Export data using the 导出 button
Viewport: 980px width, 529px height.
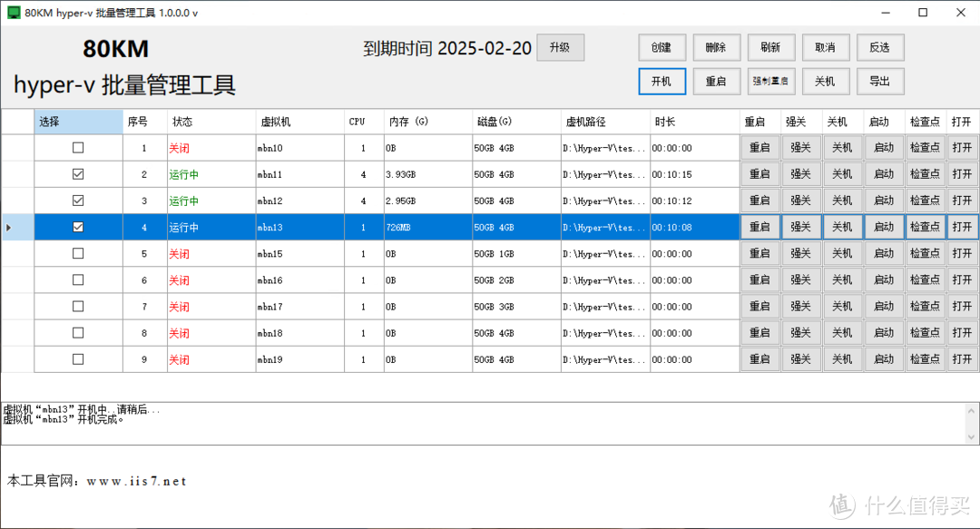coord(880,81)
